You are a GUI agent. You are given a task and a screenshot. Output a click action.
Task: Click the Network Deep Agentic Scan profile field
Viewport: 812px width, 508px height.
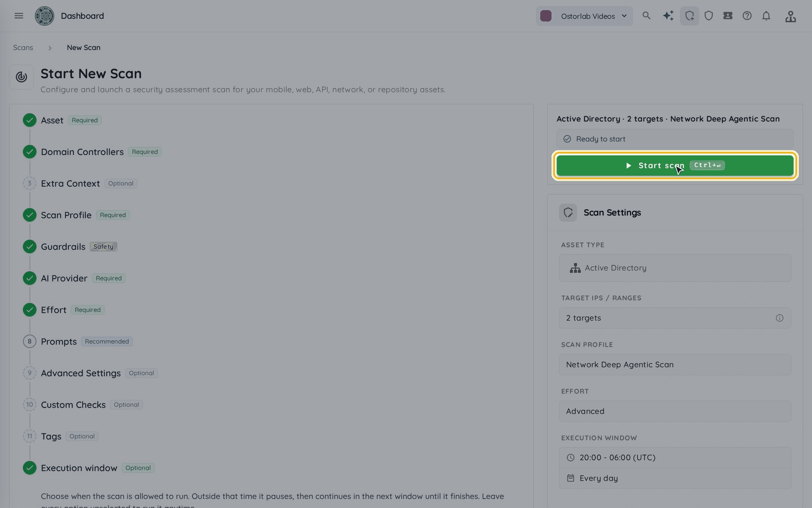click(675, 364)
